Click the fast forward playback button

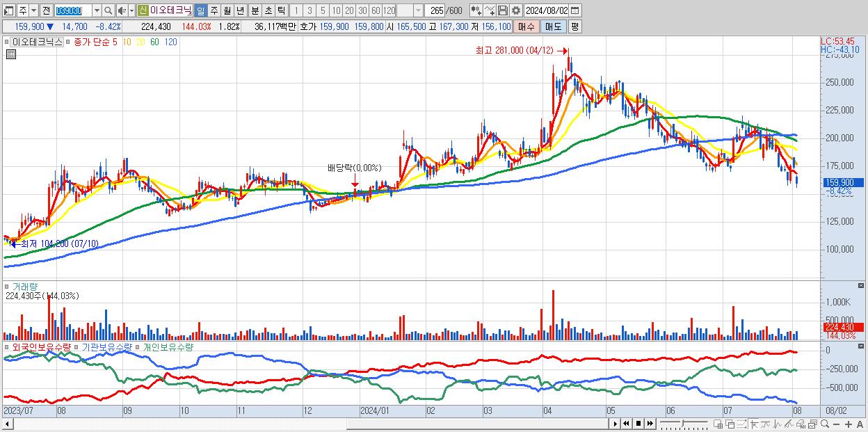point(650,424)
